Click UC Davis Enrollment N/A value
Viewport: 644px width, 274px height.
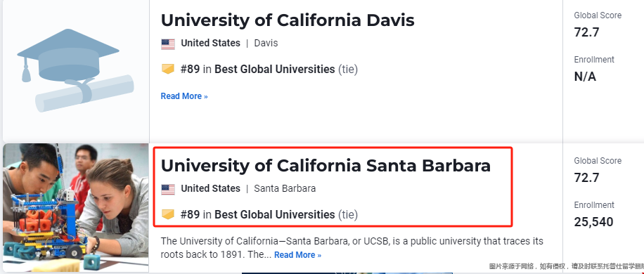pyautogui.click(x=585, y=77)
